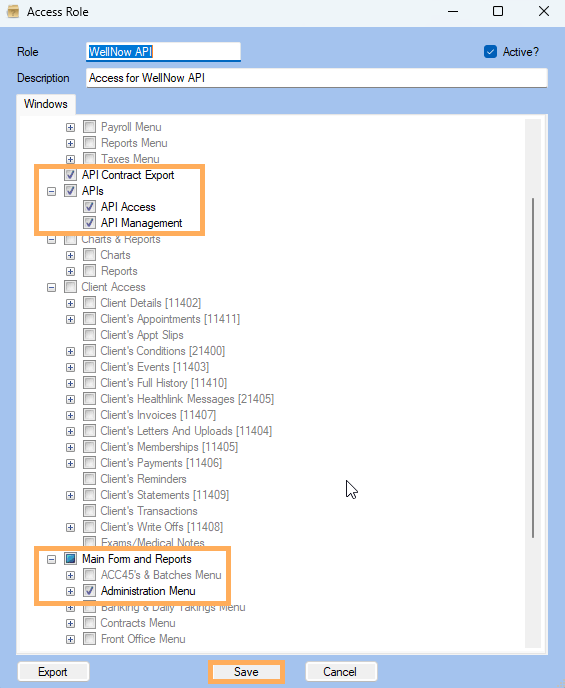Collapse the APIs tree node

tap(52, 191)
